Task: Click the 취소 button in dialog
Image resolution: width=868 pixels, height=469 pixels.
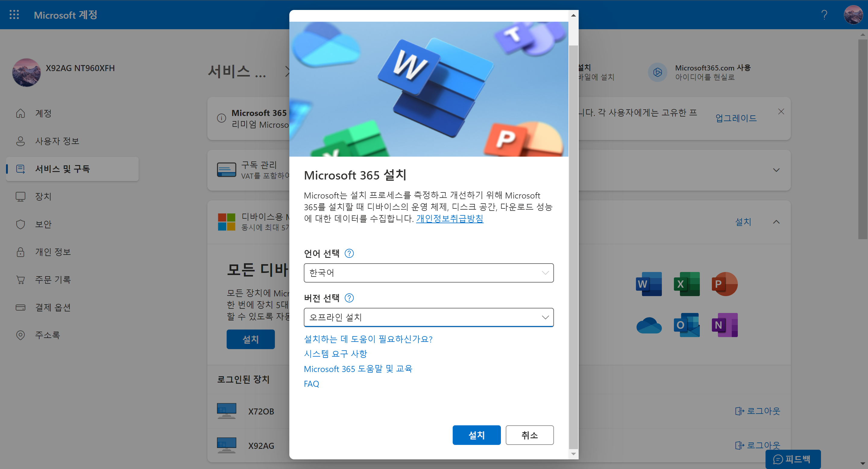Action: pos(529,435)
